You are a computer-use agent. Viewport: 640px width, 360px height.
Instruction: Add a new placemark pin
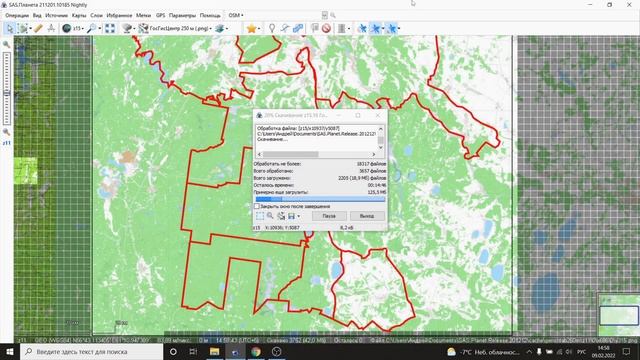point(272,28)
